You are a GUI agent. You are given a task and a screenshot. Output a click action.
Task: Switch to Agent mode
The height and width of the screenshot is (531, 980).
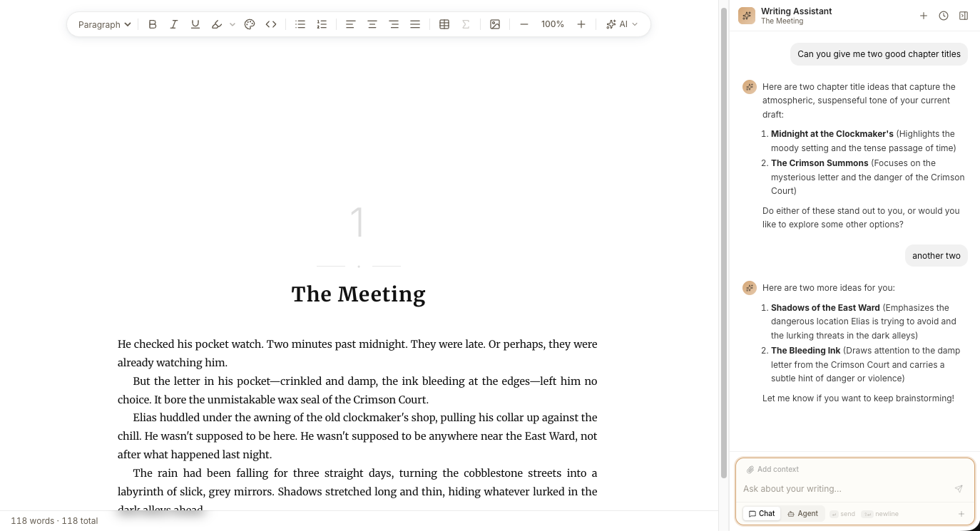803,513
